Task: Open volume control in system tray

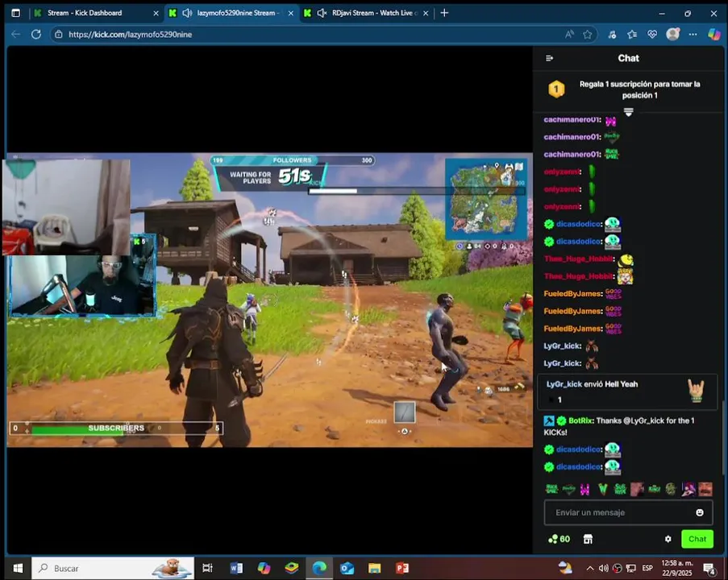Action: click(603, 568)
